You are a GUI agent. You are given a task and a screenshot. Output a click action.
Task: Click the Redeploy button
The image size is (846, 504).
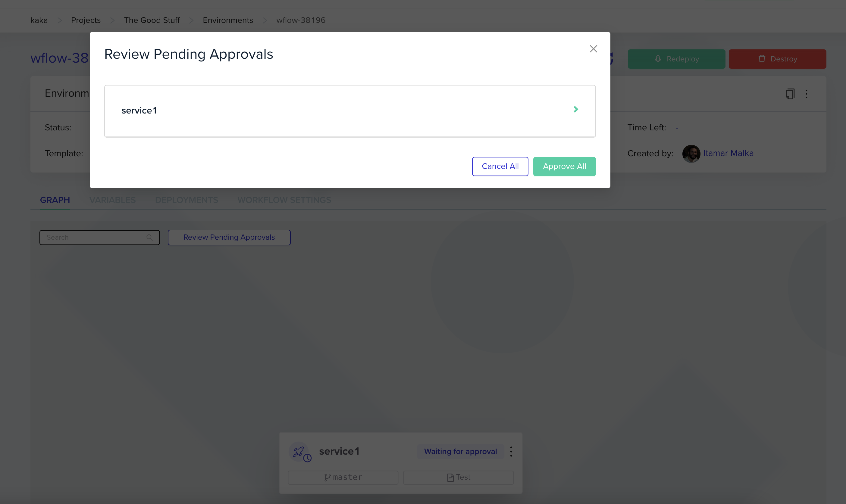pos(676,59)
